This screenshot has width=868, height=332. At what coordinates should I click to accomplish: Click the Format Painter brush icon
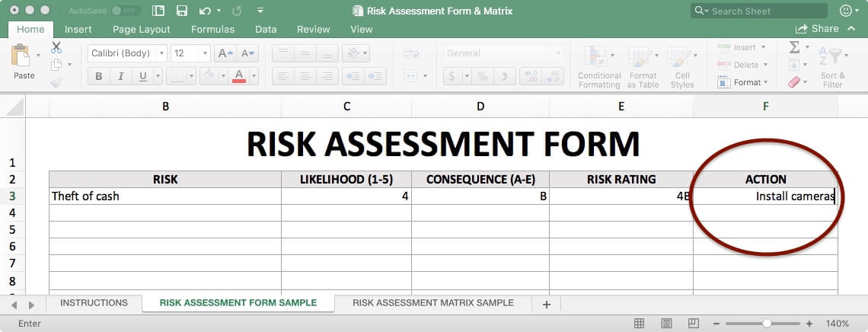coord(56,82)
